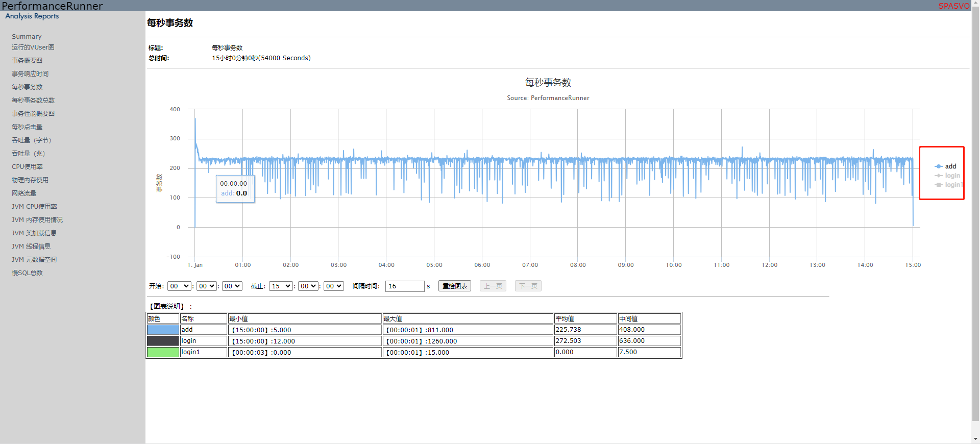
Task: Open the Summary report page
Action: (x=27, y=37)
